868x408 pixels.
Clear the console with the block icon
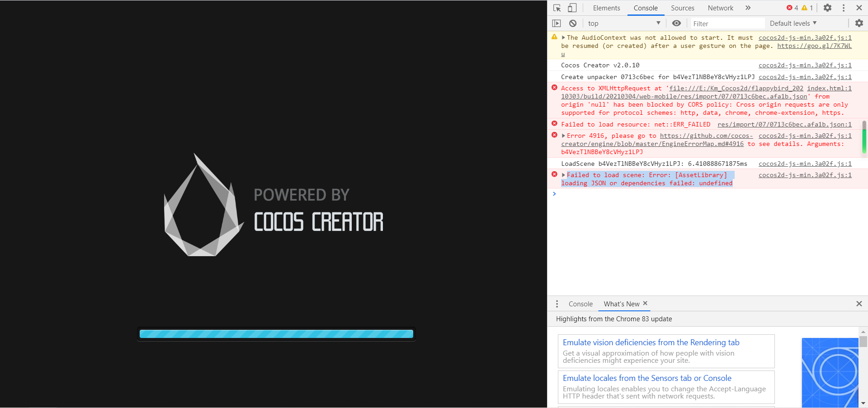point(573,23)
